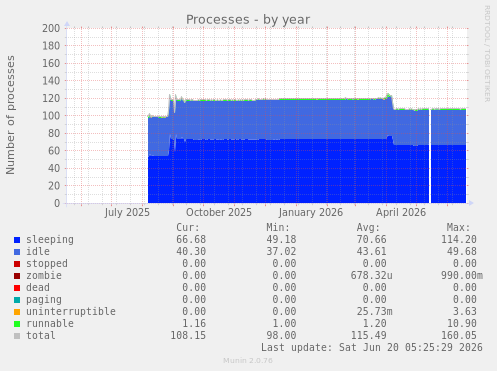Image resolution: width=497 pixels, height=371 pixels.
Task: Click idle average value 43.61
Action: [371, 251]
